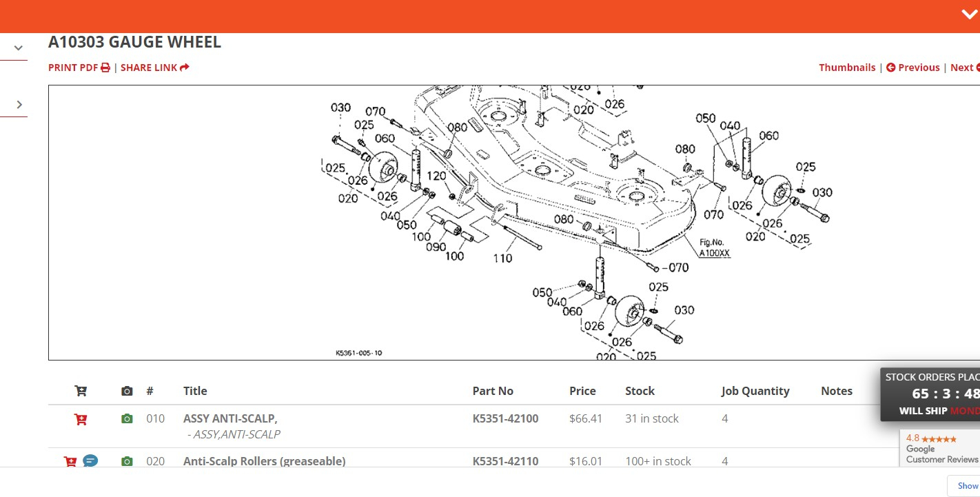
Task: Open comment bubble for part 020
Action: click(90, 460)
